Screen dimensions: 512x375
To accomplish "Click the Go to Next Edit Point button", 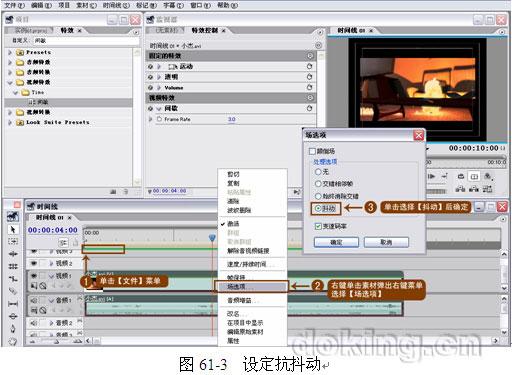I will pyautogui.click(x=444, y=176).
